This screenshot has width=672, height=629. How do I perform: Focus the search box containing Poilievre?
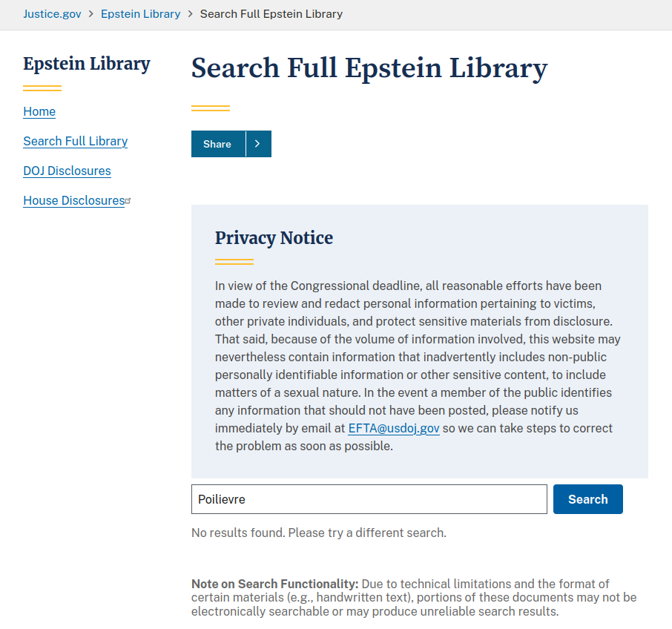point(369,499)
